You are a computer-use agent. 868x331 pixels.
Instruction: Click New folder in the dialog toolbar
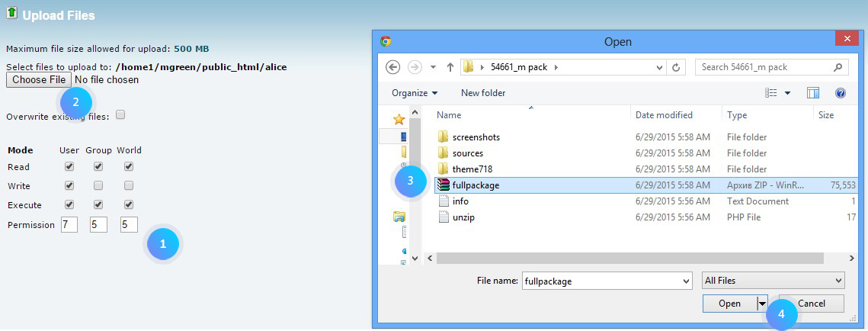click(482, 93)
